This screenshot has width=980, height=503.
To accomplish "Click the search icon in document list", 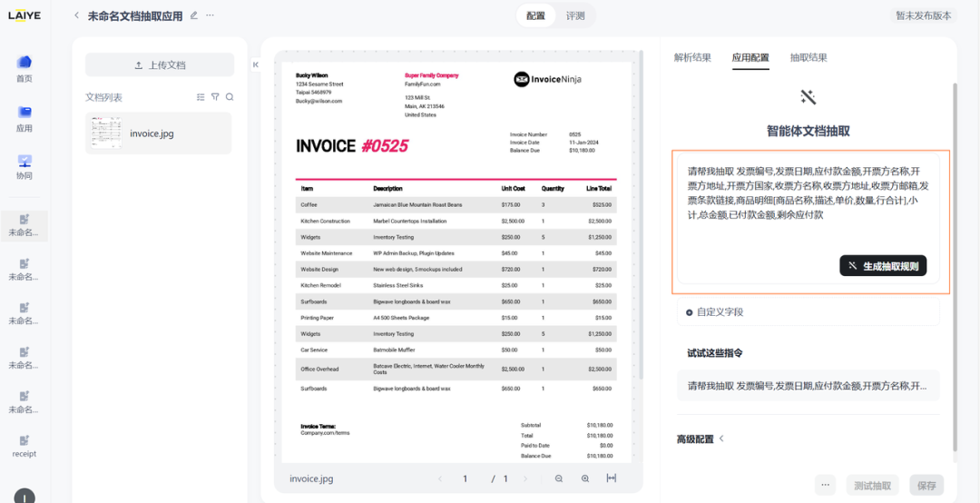I will 230,97.
